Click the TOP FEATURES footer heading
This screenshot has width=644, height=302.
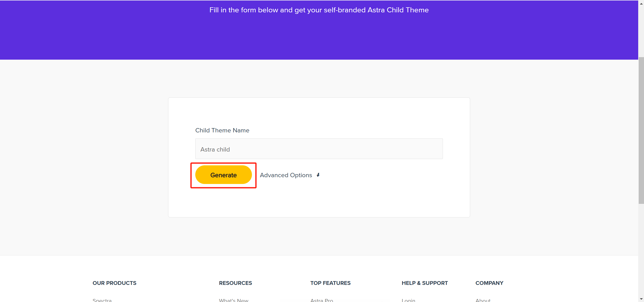pyautogui.click(x=330, y=283)
